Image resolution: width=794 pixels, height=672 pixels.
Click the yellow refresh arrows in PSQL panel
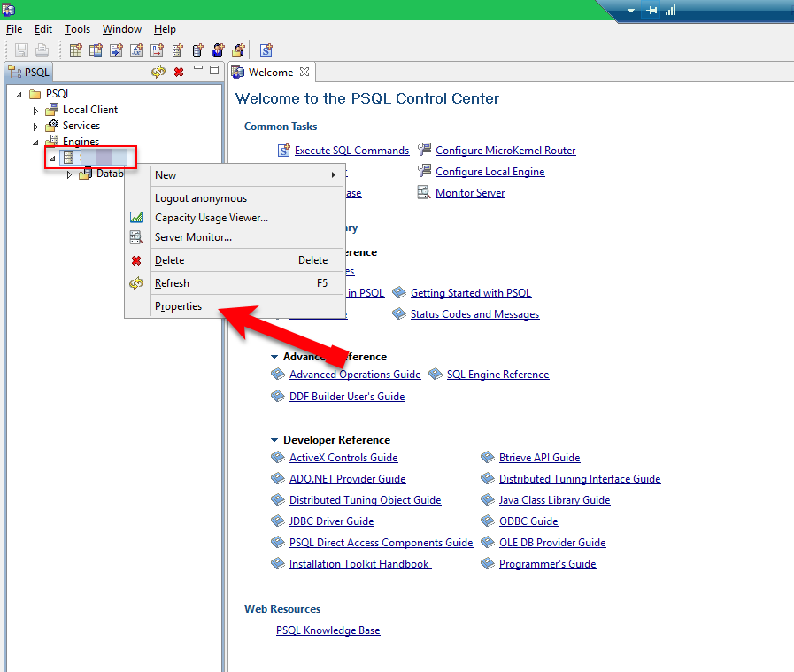click(x=158, y=72)
